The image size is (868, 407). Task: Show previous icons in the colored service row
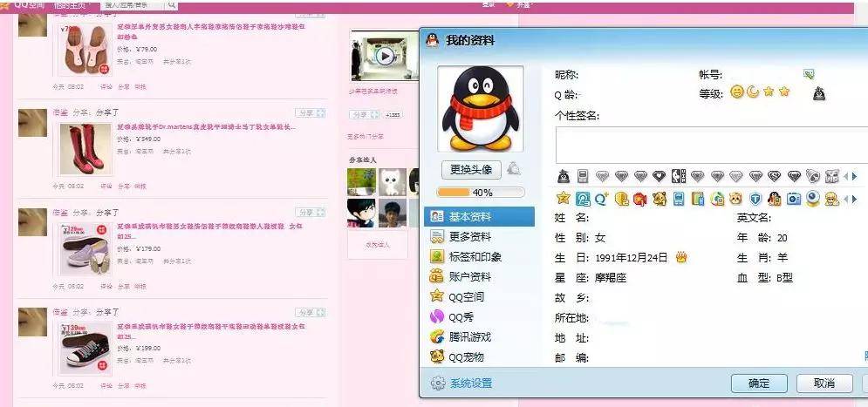click(845, 199)
